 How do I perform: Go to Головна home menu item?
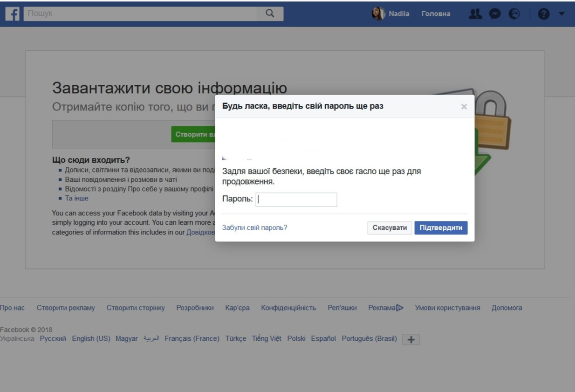tap(436, 14)
